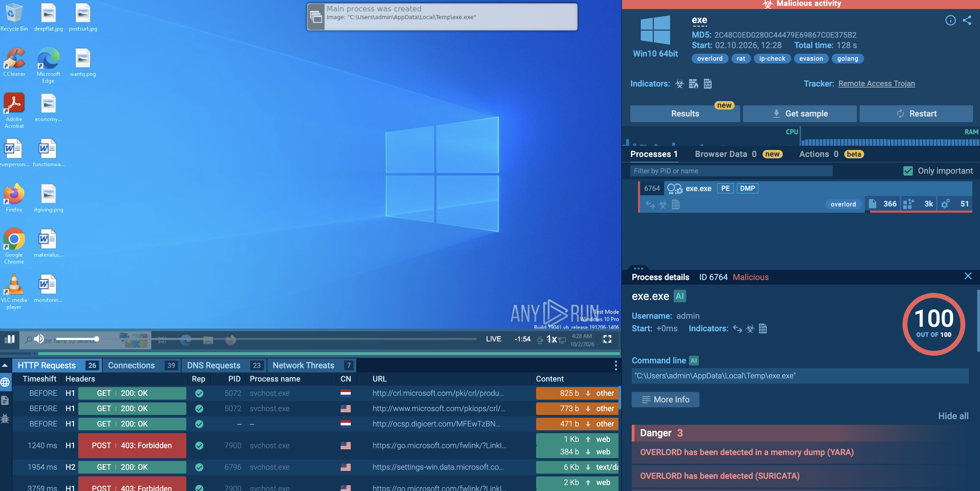Screen dimensions: 980x491
Task: Click the VLC media player desktop icon
Action: click(14, 292)
